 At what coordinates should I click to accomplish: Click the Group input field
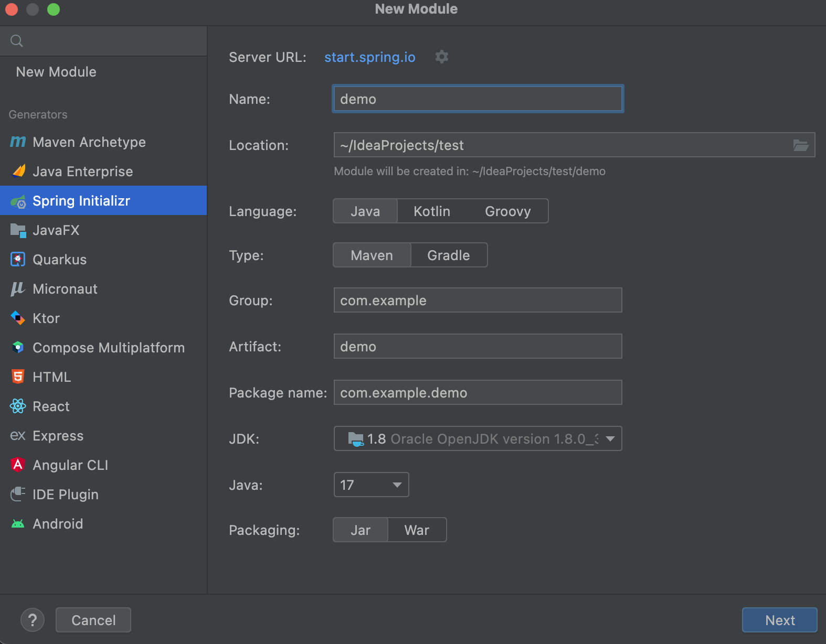[478, 300]
